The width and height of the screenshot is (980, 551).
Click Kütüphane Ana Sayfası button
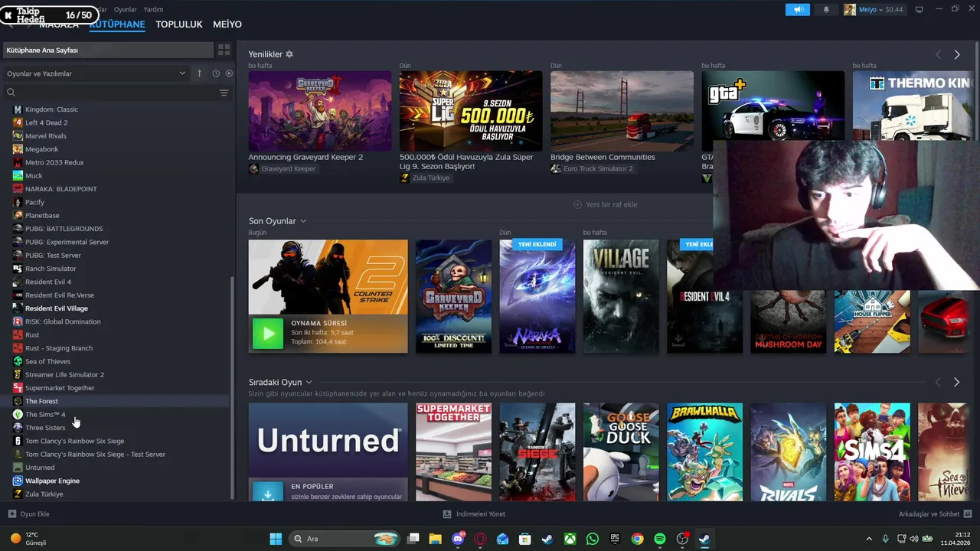[108, 50]
